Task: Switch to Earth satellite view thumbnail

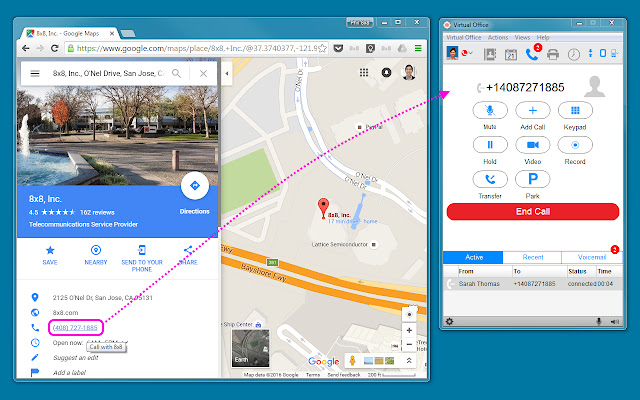Action: [x=250, y=348]
